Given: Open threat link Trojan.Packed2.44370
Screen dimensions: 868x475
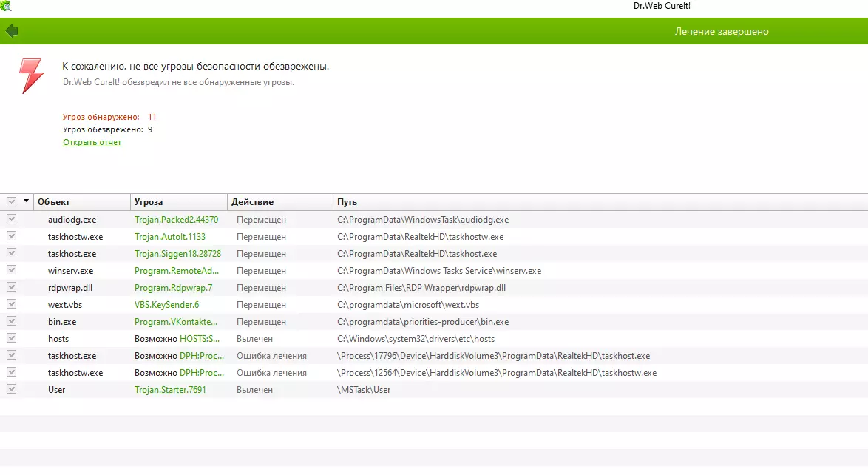Looking at the screenshot, I should point(176,220).
